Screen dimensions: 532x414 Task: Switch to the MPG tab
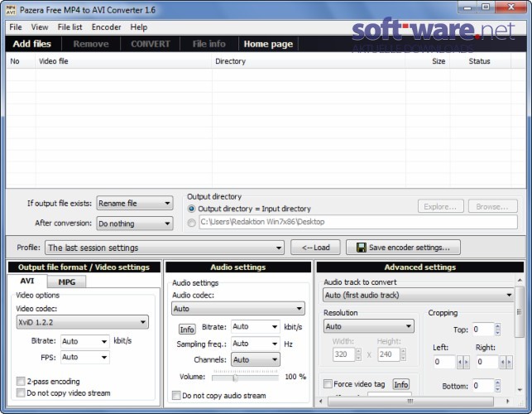[67, 282]
